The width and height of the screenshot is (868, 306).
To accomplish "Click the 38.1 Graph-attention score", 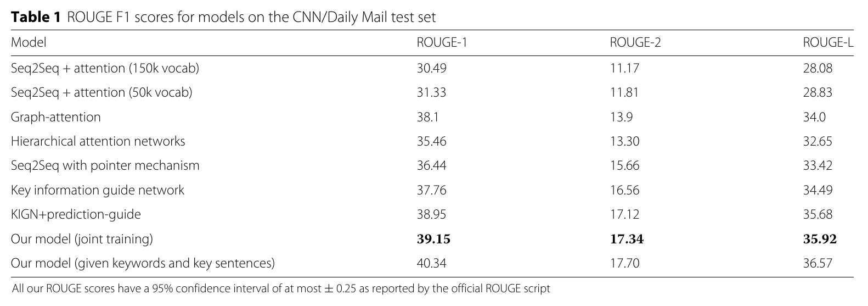I will (427, 117).
